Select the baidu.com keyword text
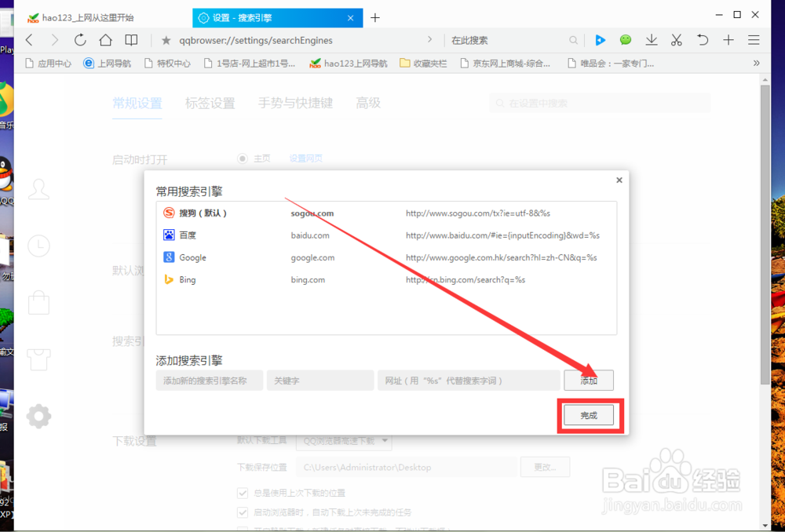Screen dimensions: 785x532 pos(310,235)
